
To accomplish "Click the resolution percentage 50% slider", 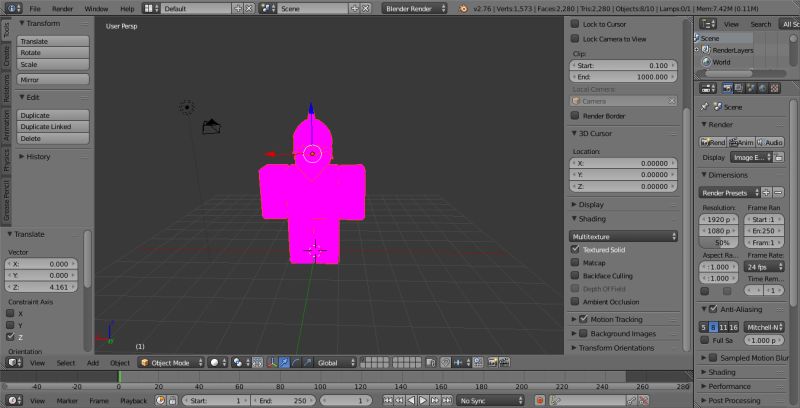I will (718, 243).
